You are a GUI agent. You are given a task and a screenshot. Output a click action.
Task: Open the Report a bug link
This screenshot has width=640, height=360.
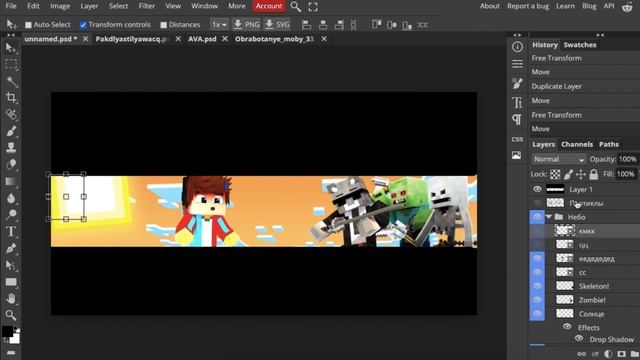point(528,6)
